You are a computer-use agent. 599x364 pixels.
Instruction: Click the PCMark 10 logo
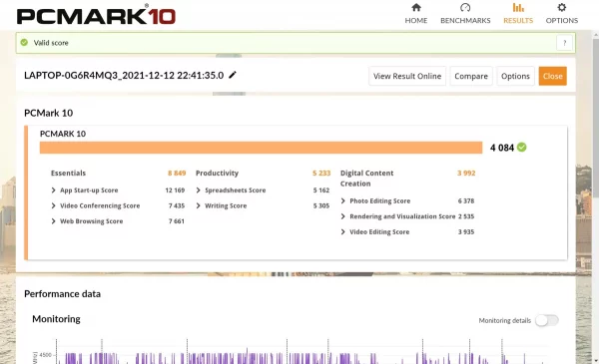96,15
